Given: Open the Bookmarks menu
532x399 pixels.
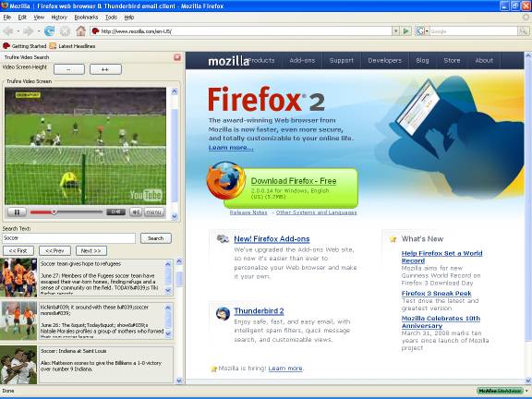Looking at the screenshot, I should [x=86, y=17].
